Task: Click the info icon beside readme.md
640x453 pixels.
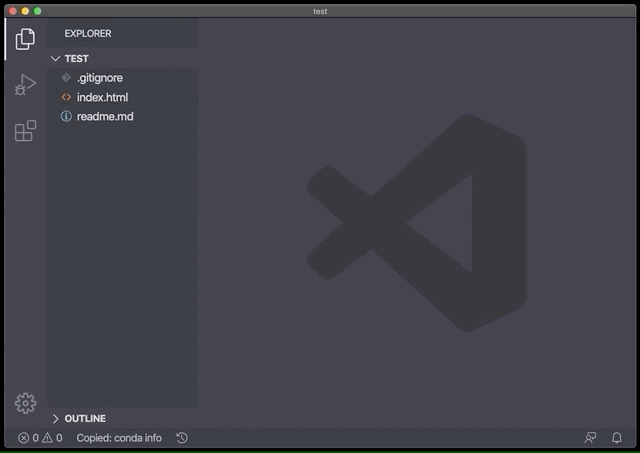Action: pyautogui.click(x=66, y=116)
